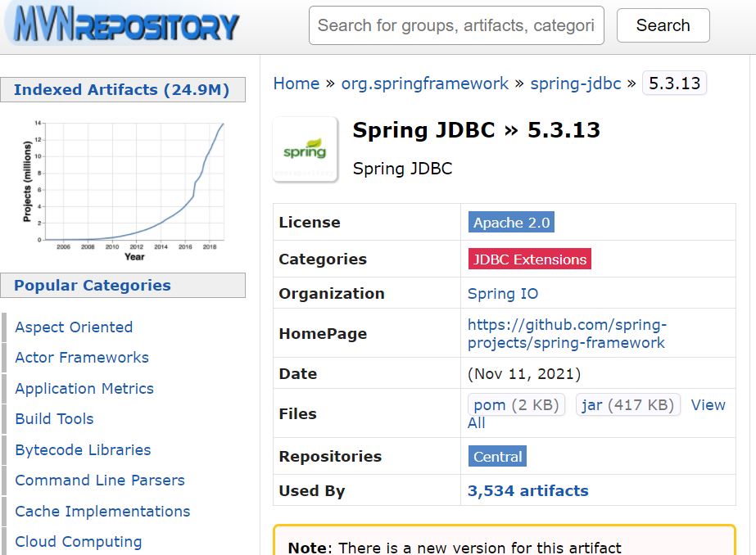Click the projects growth chart
Screen dimensions: 756x555
tap(124, 189)
